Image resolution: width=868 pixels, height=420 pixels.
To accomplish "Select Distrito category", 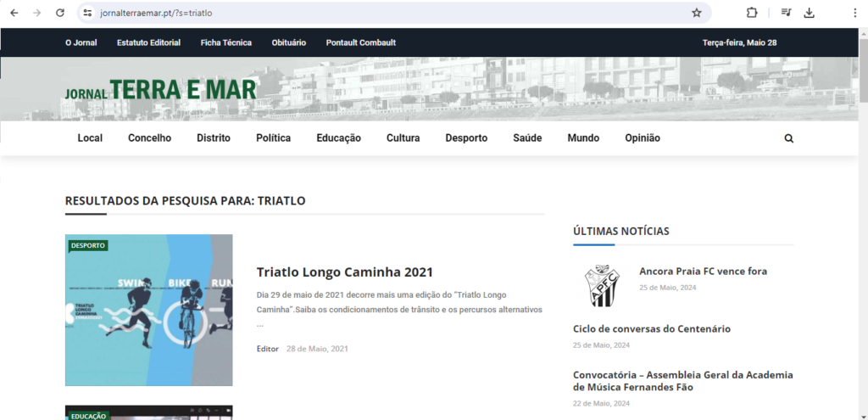I will tap(214, 138).
